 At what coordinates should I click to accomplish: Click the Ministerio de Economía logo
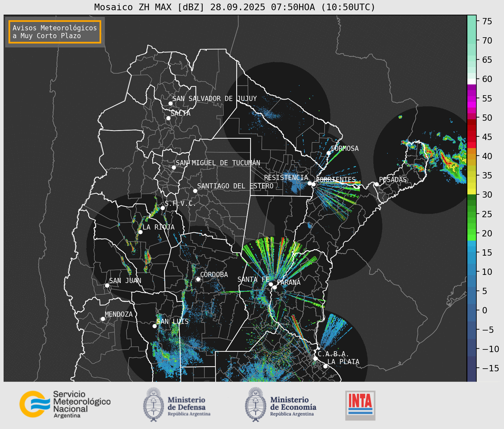281,404
